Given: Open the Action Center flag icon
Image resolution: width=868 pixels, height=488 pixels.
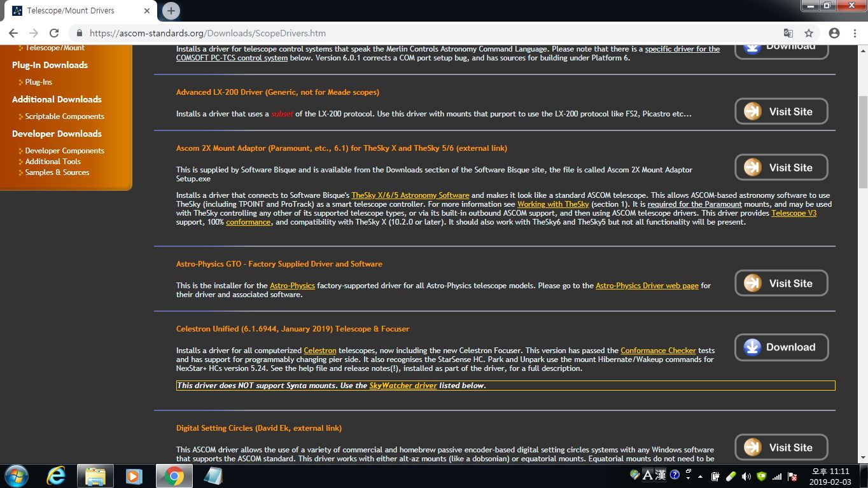Looking at the screenshot, I should (793, 476).
